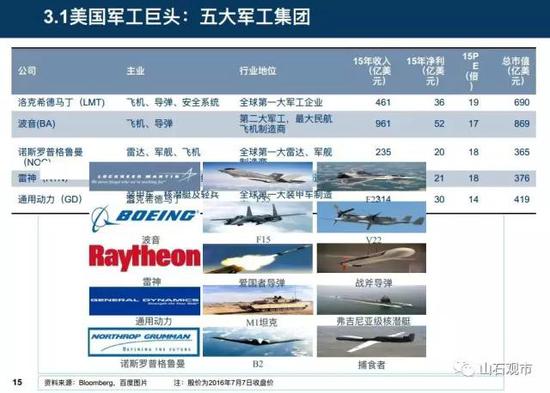Click the market cap value 869
Screen dimensions: 550x393
tap(522, 124)
